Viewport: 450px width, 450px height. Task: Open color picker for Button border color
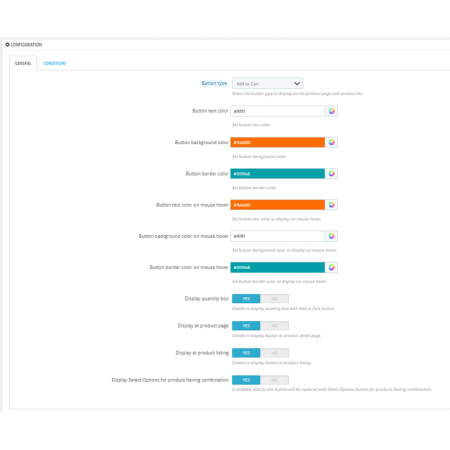(x=331, y=174)
